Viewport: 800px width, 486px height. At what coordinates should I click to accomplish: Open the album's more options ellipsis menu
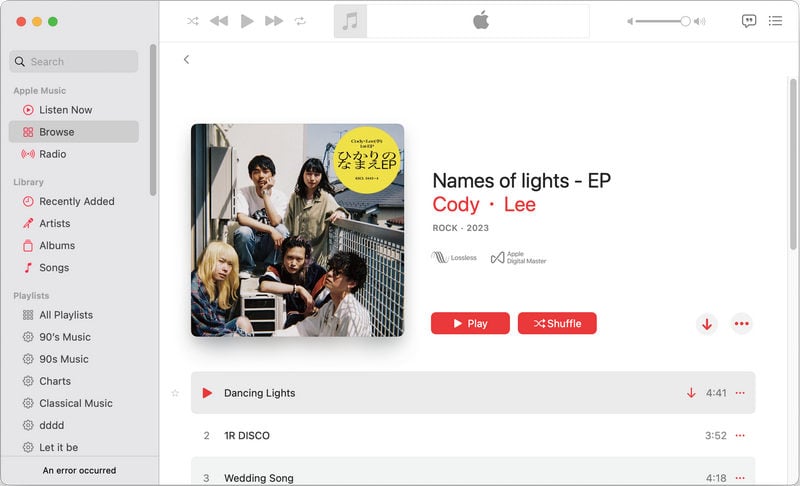(x=741, y=324)
